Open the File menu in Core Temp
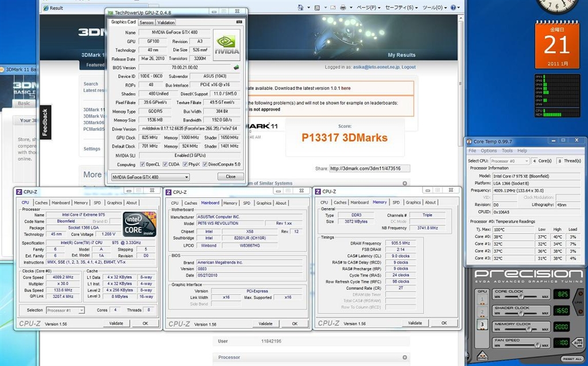This screenshot has width=588, height=366. 472,151
